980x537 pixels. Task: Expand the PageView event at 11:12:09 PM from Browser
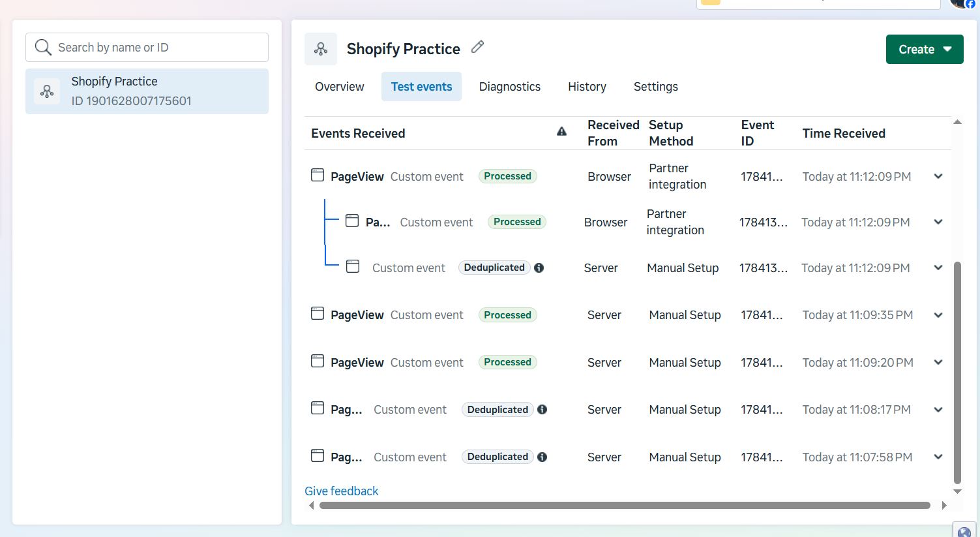(938, 176)
